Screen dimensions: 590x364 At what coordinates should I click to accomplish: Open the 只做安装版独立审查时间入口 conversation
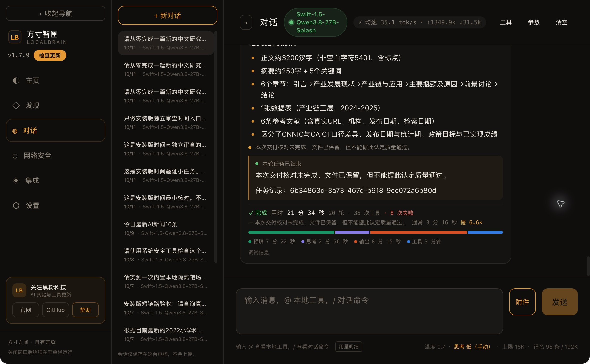(x=166, y=122)
